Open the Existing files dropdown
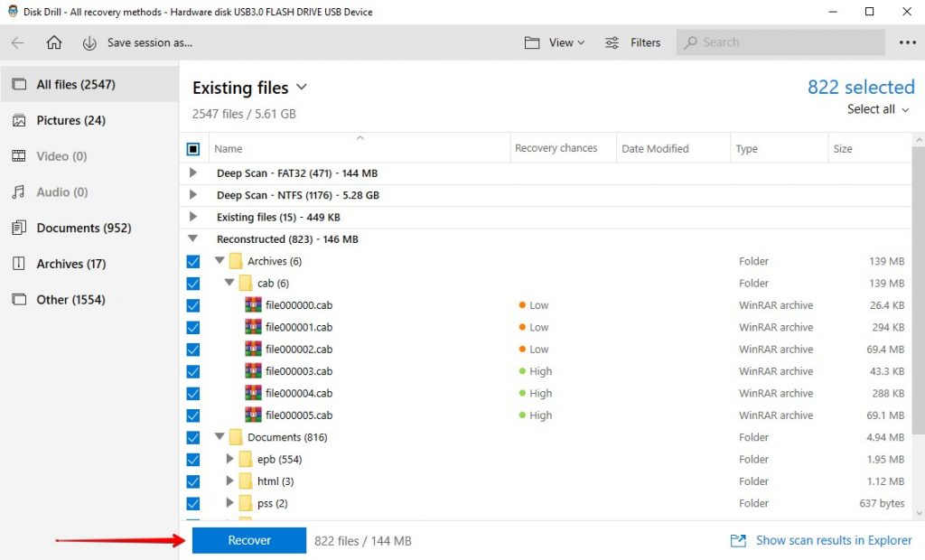 301,88
